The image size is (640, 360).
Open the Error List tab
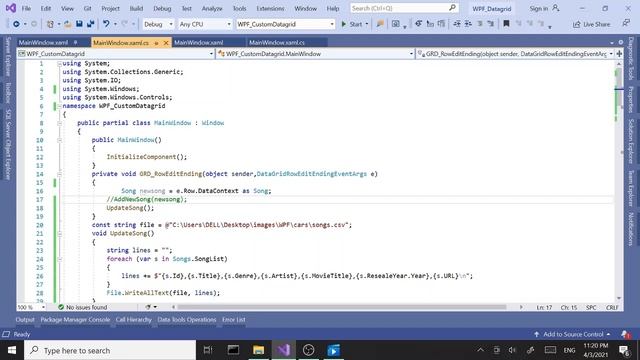pos(233,320)
